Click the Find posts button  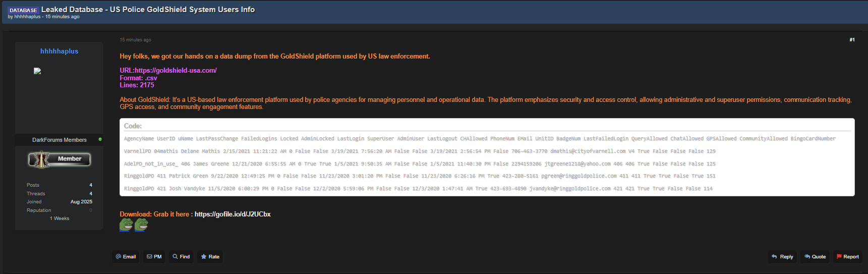(181, 257)
